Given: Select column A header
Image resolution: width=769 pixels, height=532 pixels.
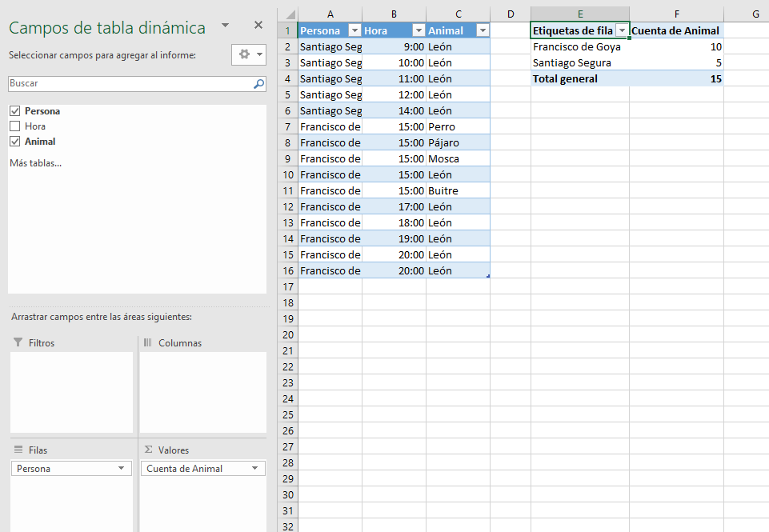Looking at the screenshot, I should click(x=330, y=14).
